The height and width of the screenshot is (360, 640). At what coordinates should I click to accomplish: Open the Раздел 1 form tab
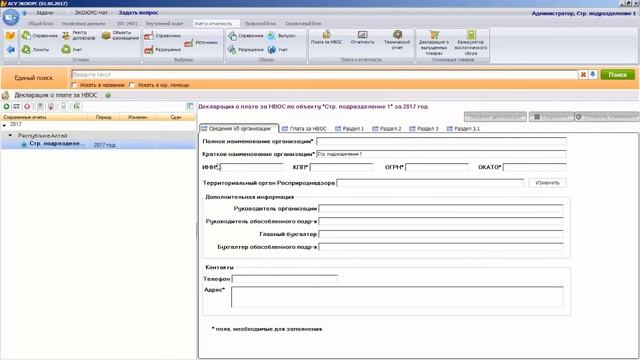(x=349, y=129)
